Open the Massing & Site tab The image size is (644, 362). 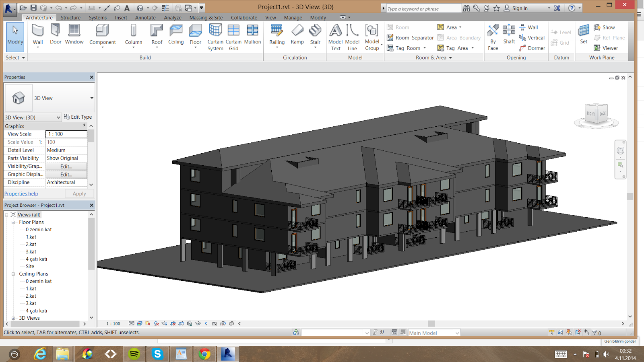click(x=206, y=18)
